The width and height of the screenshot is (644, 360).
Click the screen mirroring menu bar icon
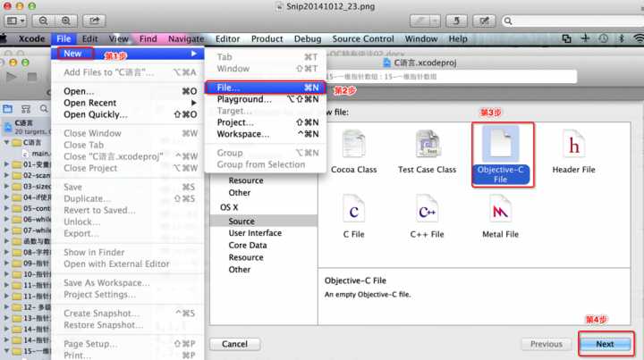(x=566, y=38)
